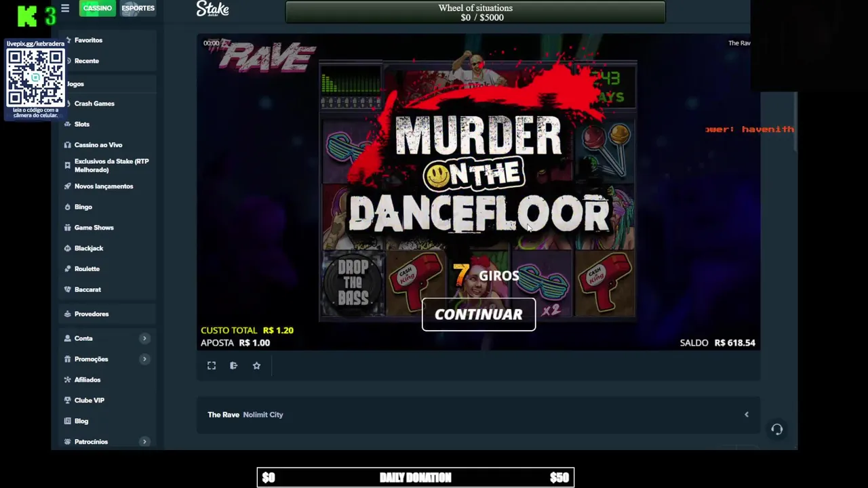Click the SALDO R$ 618.54 balance

tap(717, 343)
